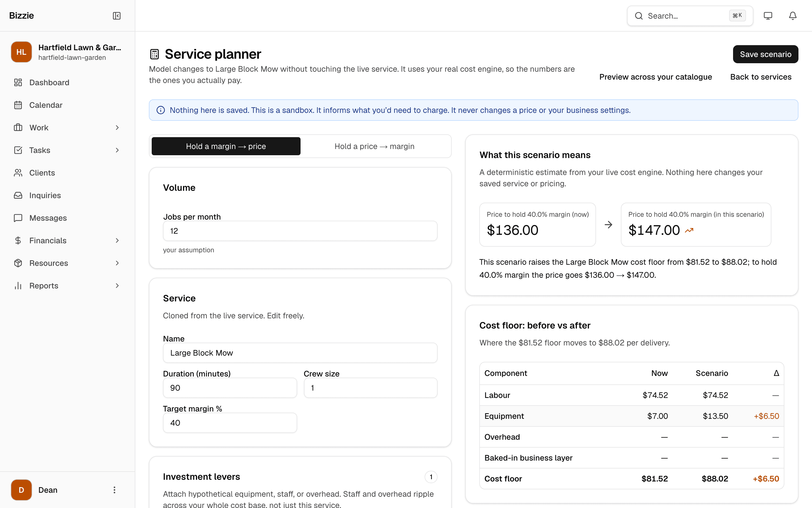Click Back to services
This screenshot has width=812, height=508.
(x=761, y=77)
